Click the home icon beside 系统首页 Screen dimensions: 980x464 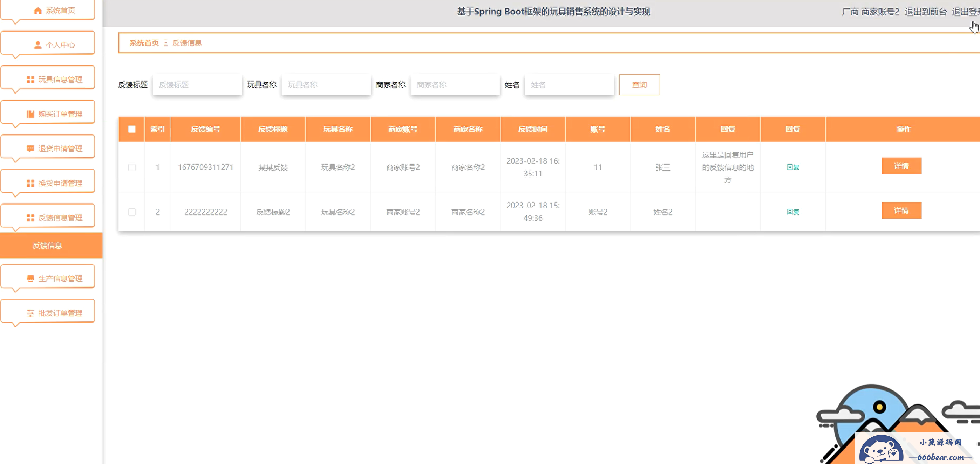pyautogui.click(x=38, y=10)
